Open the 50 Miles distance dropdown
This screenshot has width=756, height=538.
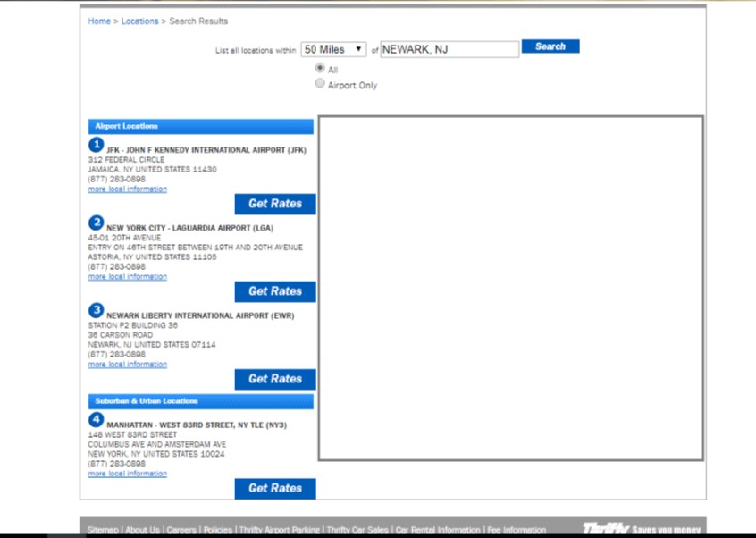(x=333, y=49)
